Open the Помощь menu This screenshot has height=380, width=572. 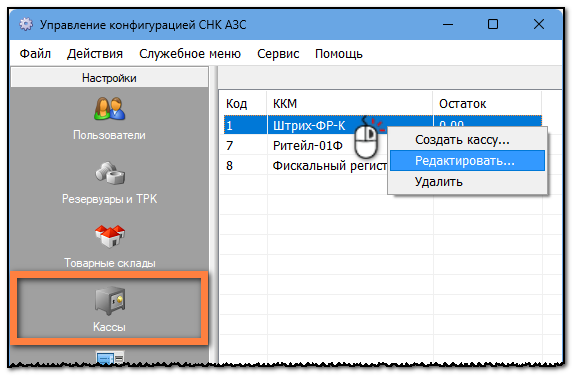[x=339, y=54]
